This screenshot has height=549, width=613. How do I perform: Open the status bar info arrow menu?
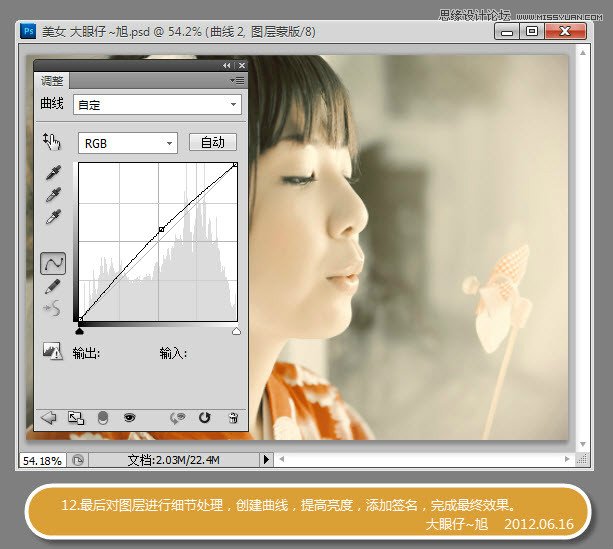pos(266,459)
